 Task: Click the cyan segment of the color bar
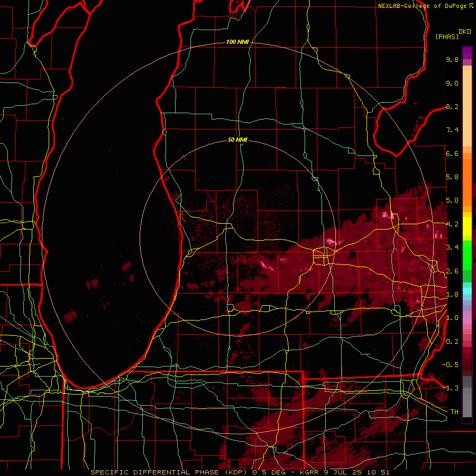coord(467,291)
